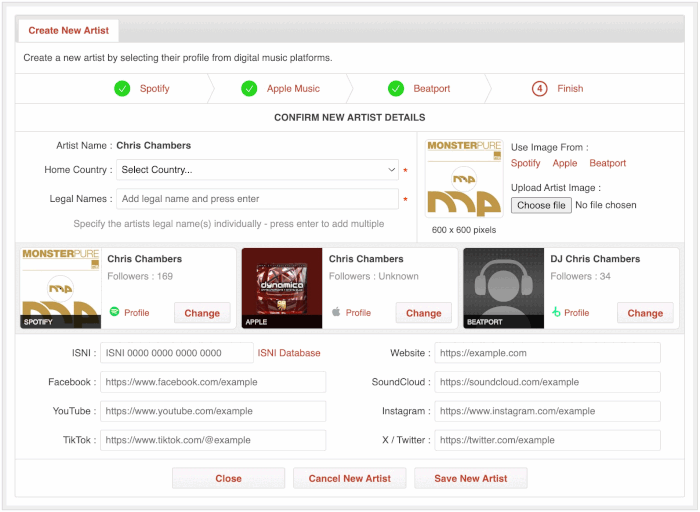Click the green checkmark icon beside Beatport step

(x=396, y=88)
